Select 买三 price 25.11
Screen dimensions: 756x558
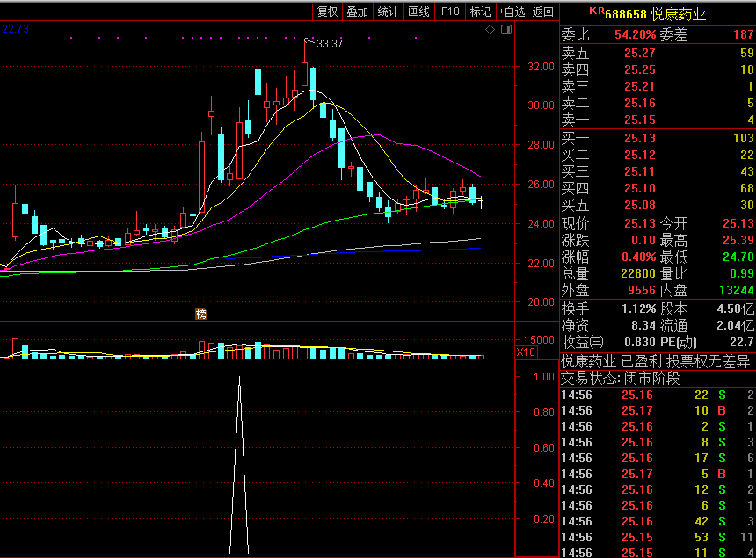[640, 171]
